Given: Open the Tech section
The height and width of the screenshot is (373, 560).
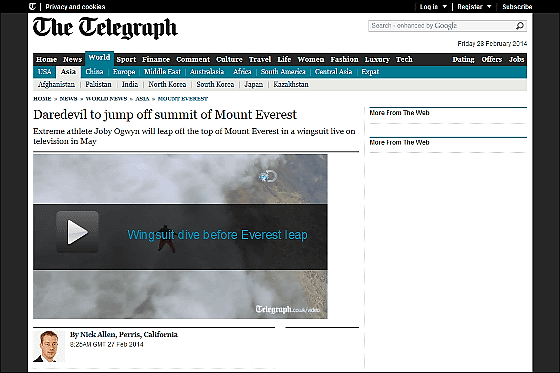Looking at the screenshot, I should click(404, 59).
